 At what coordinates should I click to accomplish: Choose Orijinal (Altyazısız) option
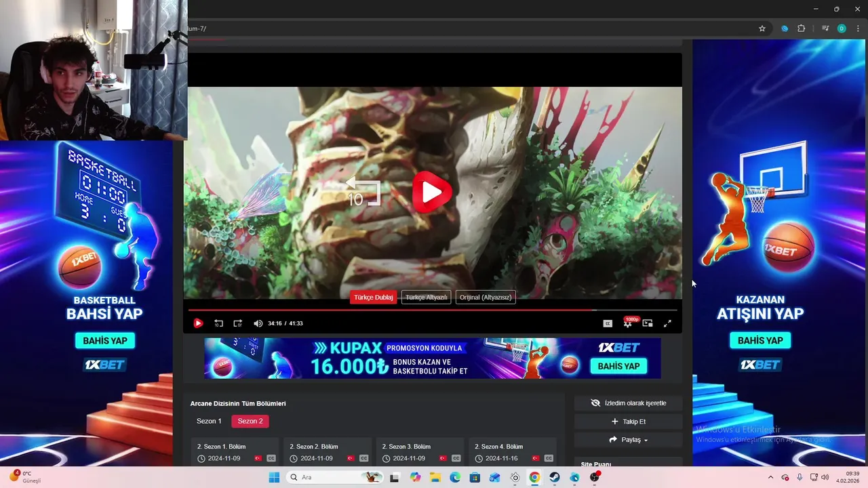[x=486, y=297]
